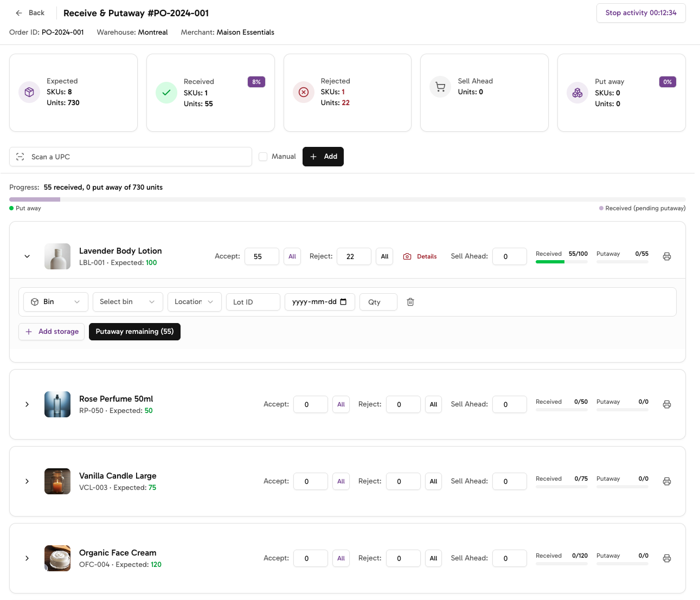The width and height of the screenshot is (700, 600).
Task: Open the calendar picker in date field
Action: click(343, 302)
